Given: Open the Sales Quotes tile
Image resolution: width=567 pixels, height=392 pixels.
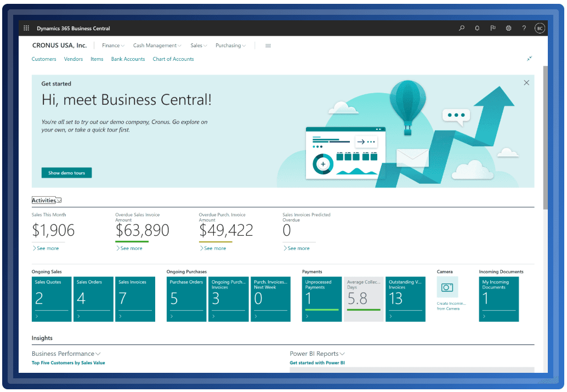Looking at the screenshot, I should 52,299.
